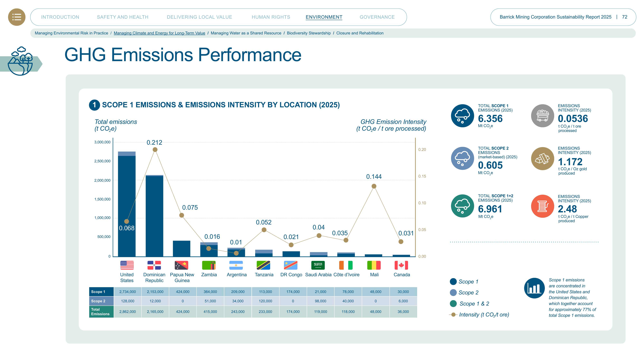Select the Environment tab
The height and width of the screenshot is (362, 644).
324,17
